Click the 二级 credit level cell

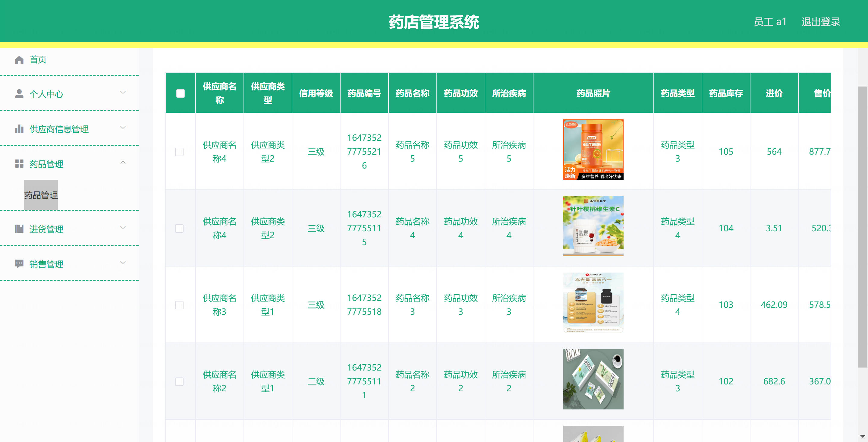[x=316, y=381]
